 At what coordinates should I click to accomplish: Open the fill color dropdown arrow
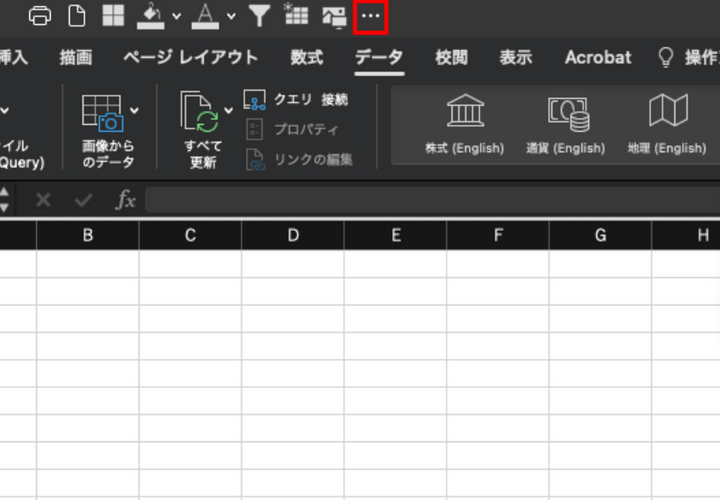click(x=176, y=16)
